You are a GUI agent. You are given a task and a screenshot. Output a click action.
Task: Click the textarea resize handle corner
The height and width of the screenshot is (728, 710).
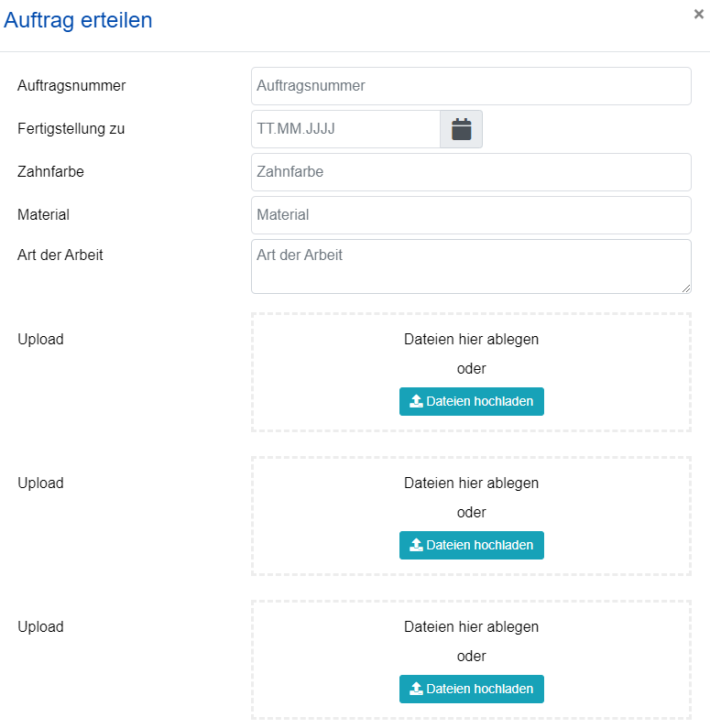pyautogui.click(x=686, y=288)
